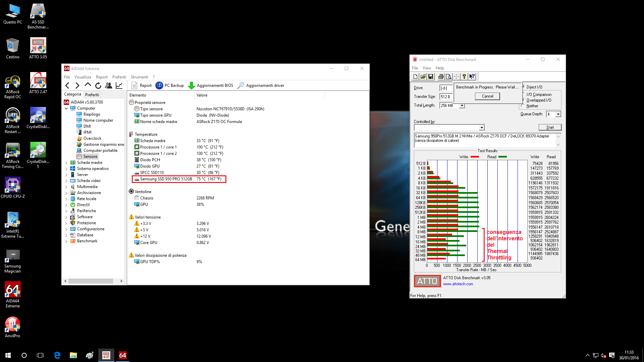Open the ASRock Rapid OC desktop icon
The width and height of the screenshot is (644, 362).
point(13,86)
